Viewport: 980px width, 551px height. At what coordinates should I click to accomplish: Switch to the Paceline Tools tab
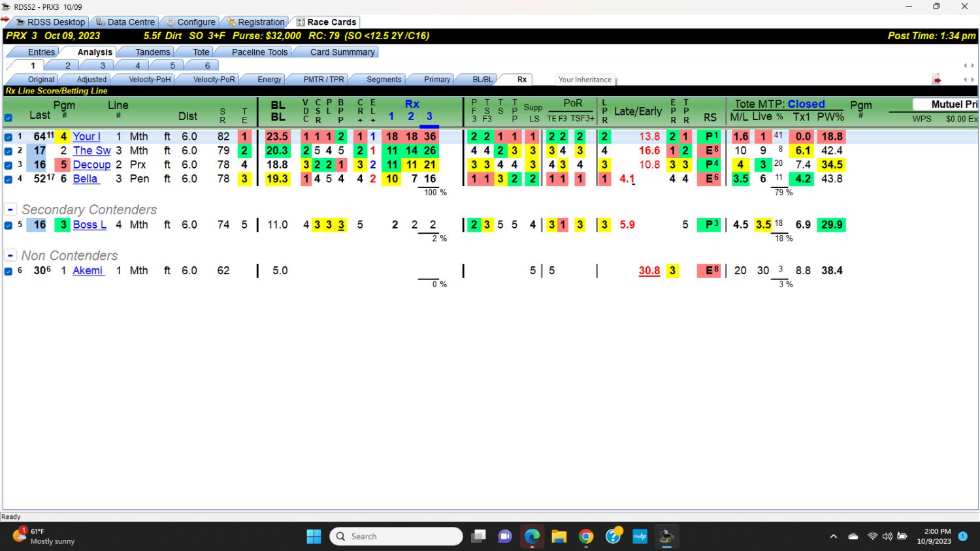pyautogui.click(x=259, y=52)
